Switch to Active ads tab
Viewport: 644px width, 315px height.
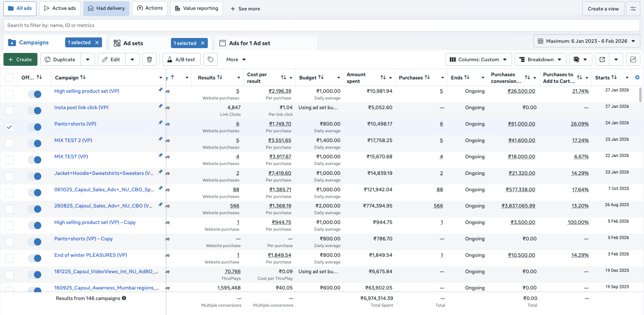pos(60,8)
